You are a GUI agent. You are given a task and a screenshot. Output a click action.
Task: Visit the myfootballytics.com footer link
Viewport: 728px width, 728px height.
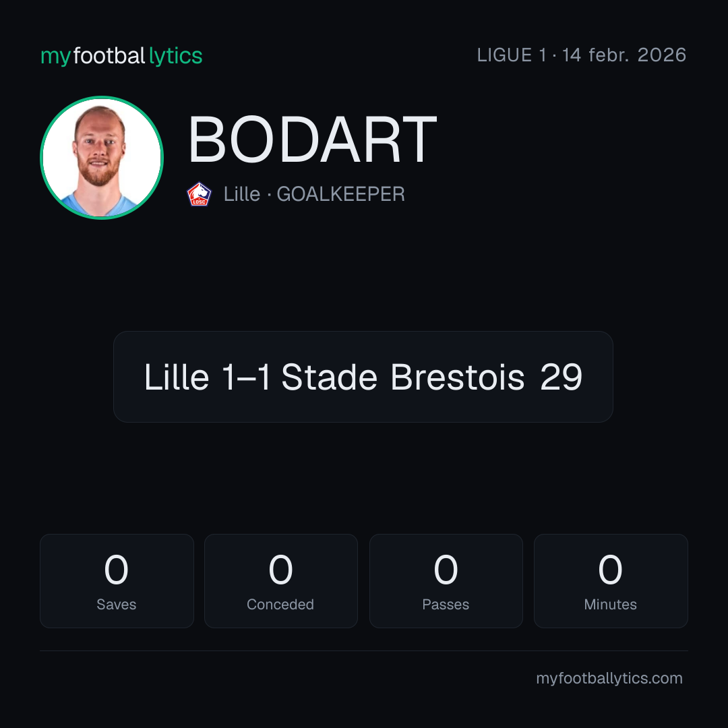click(x=609, y=678)
